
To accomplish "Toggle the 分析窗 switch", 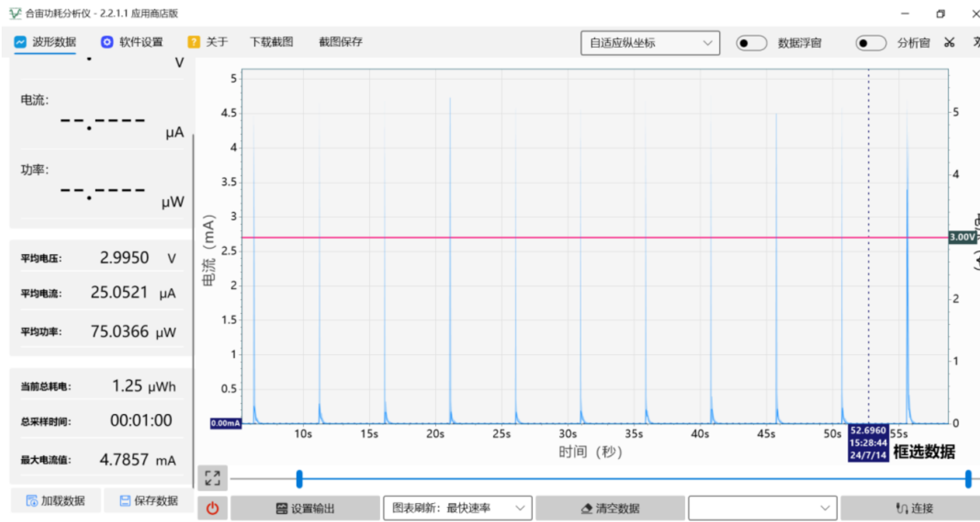I will 871,43.
